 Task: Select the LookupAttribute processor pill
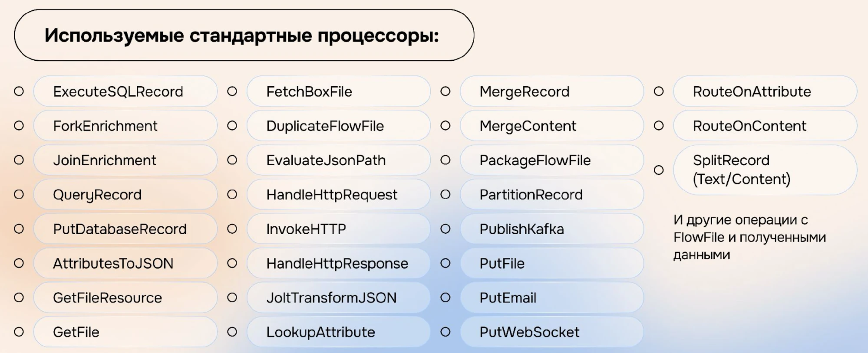tap(338, 332)
